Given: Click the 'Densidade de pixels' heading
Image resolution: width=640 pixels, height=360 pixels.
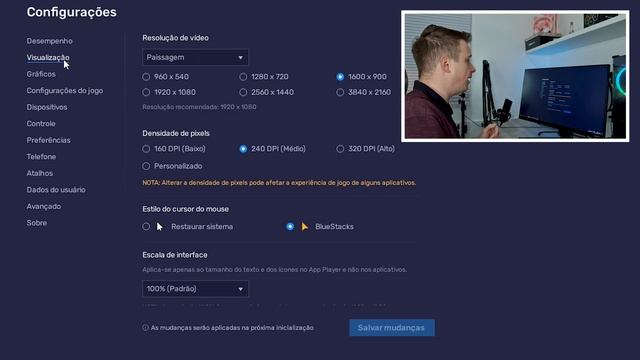Looking at the screenshot, I should tap(176, 133).
